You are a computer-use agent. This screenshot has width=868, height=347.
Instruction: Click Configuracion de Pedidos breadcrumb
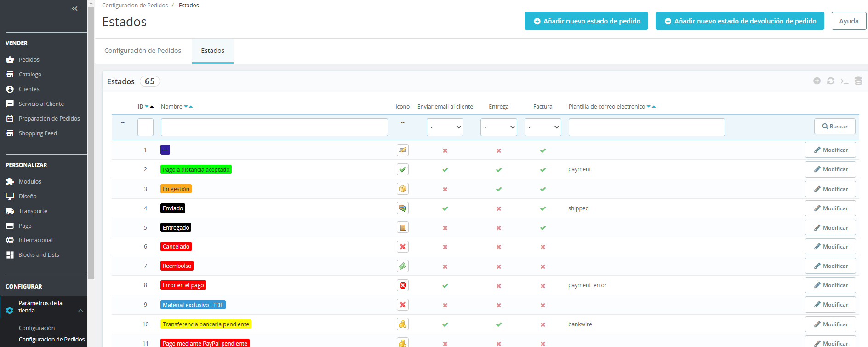[135, 6]
